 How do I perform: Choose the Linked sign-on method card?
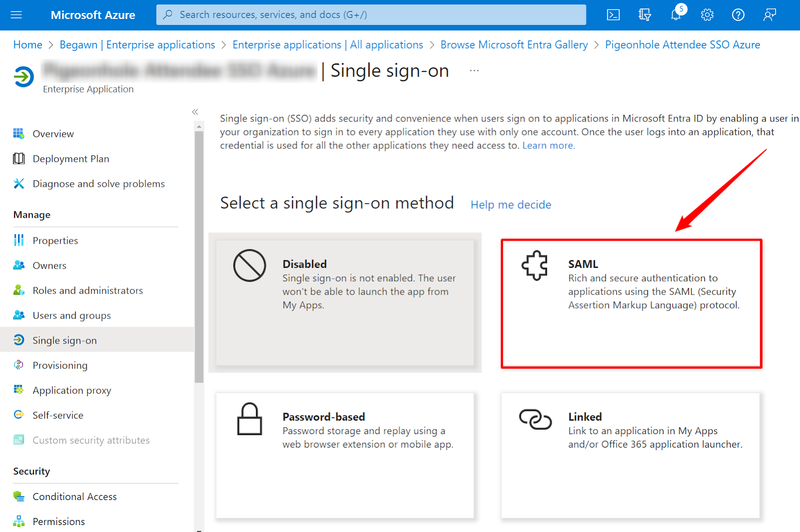[x=630, y=456]
